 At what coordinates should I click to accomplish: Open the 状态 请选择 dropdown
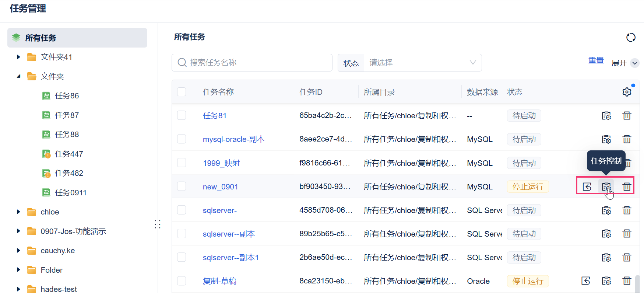pos(423,63)
